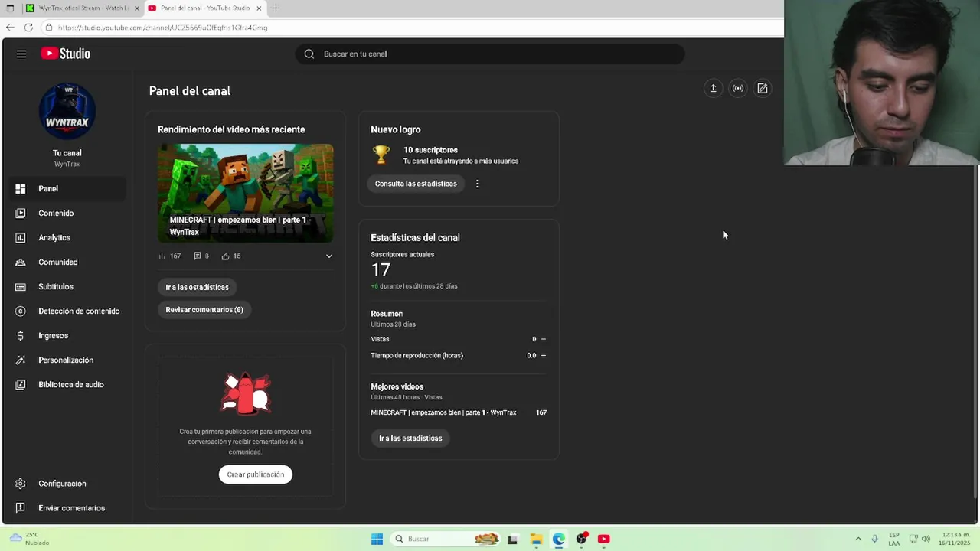The width and height of the screenshot is (980, 551).
Task: Show hidden system tray icons
Action: [858, 539]
